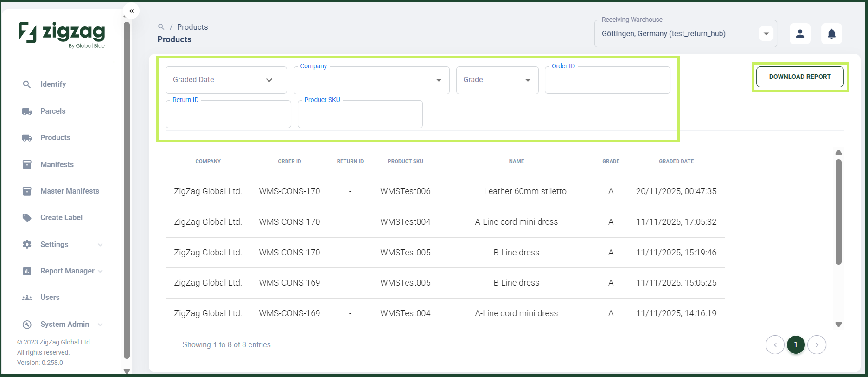This screenshot has width=868, height=377.
Task: Click the Products breadcrumb link
Action: (192, 27)
